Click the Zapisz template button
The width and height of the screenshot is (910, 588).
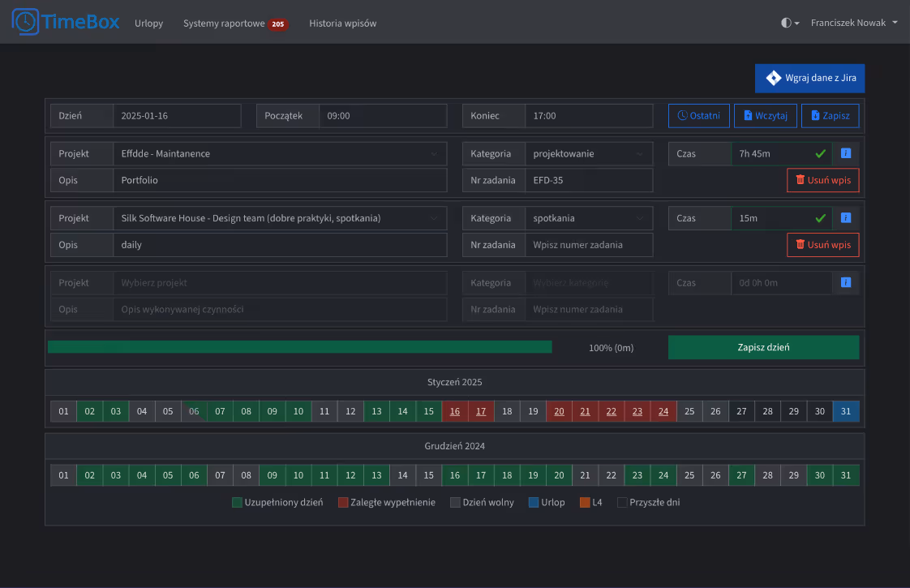830,116
